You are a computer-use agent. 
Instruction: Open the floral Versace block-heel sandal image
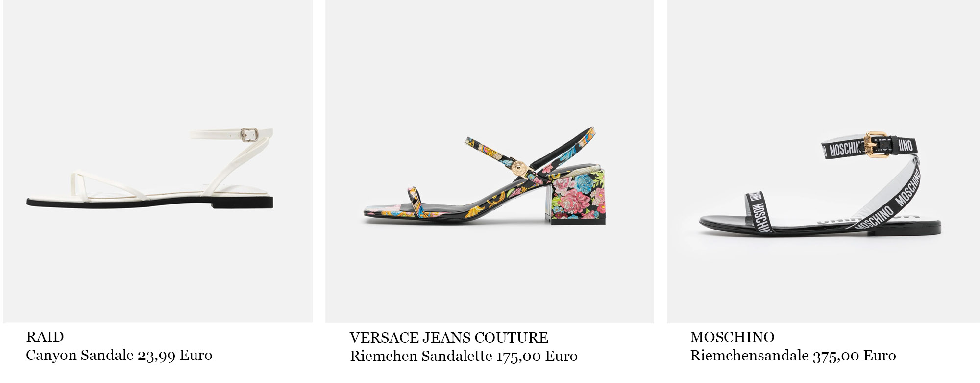point(490,161)
